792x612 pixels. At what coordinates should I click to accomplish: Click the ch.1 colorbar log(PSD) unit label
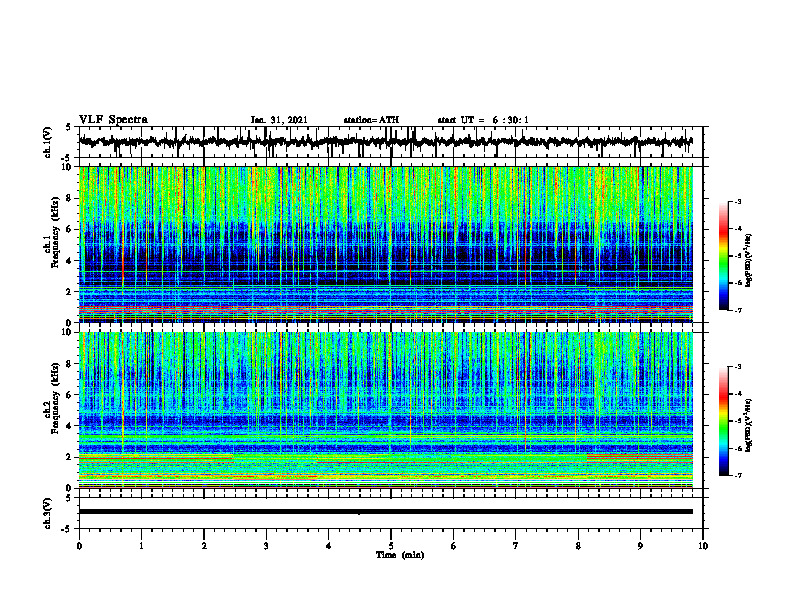click(x=748, y=260)
